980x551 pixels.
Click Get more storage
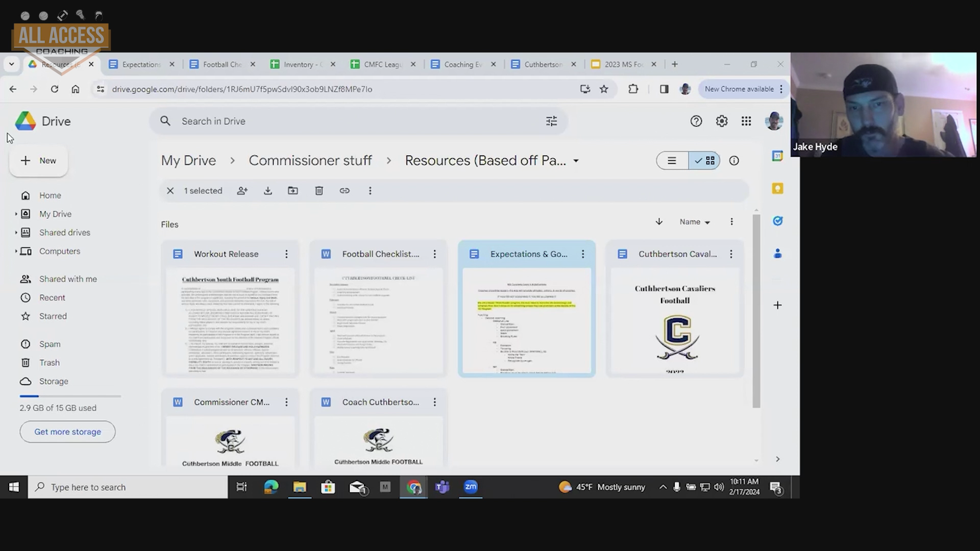point(67,432)
